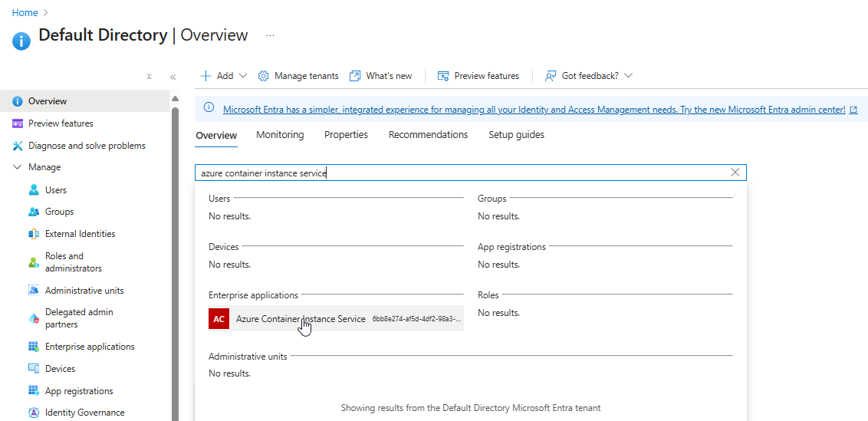Click the red AC application tile icon
Image resolution: width=868 pixels, height=421 pixels.
tap(219, 318)
